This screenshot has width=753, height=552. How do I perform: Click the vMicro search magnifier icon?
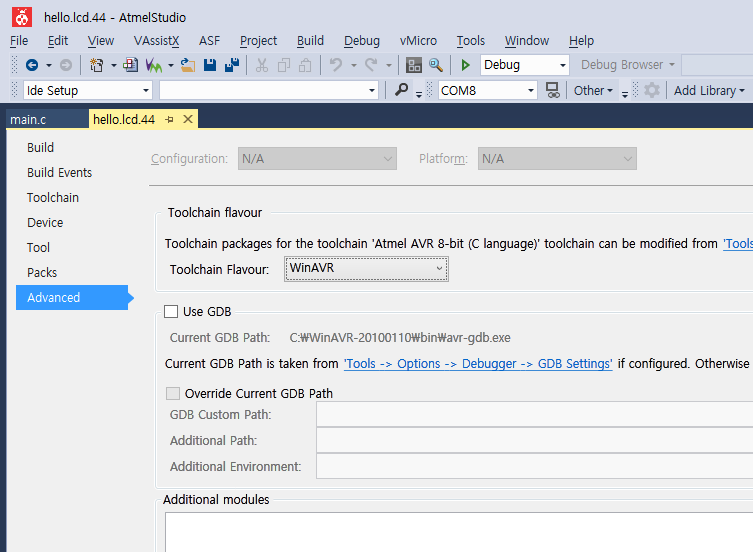[401, 90]
